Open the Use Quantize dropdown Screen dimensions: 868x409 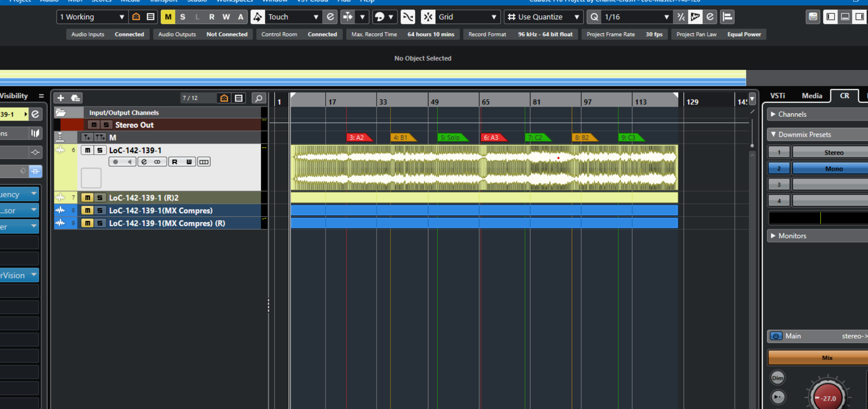[544, 17]
